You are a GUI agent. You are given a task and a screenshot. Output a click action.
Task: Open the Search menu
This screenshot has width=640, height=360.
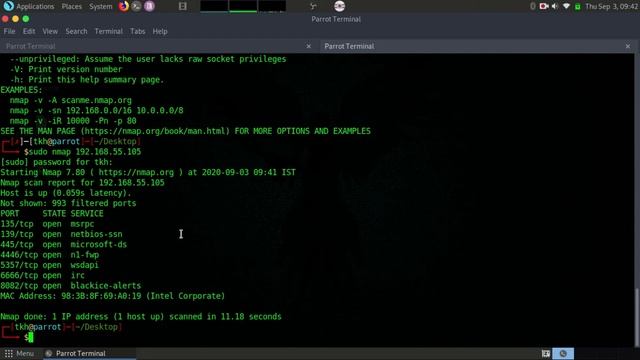tap(76, 31)
